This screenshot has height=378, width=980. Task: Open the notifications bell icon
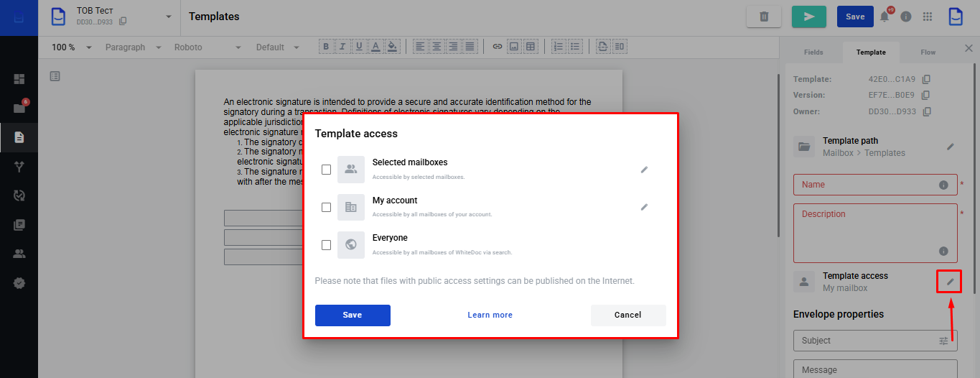click(x=885, y=17)
